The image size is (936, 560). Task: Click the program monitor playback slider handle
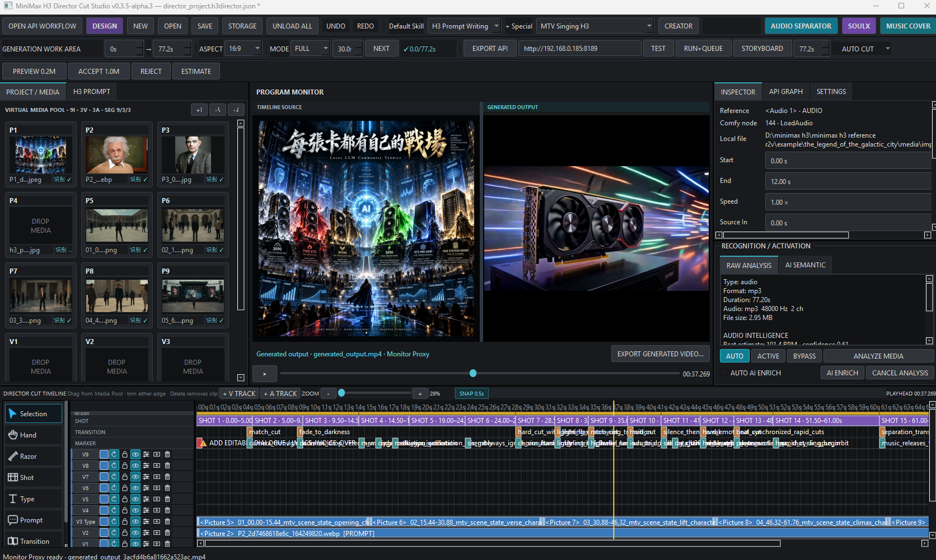click(x=473, y=373)
